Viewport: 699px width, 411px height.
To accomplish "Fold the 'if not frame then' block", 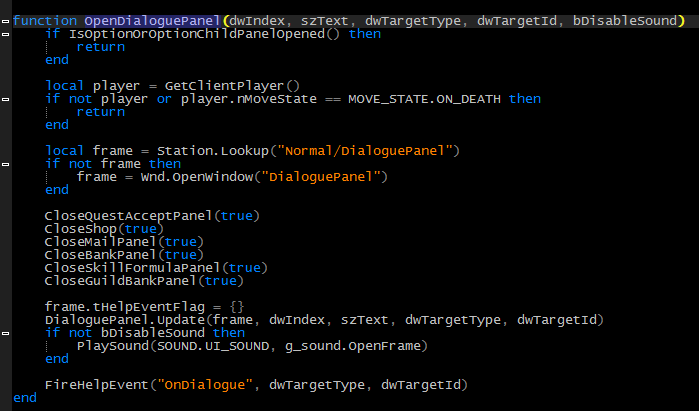I will [5, 164].
